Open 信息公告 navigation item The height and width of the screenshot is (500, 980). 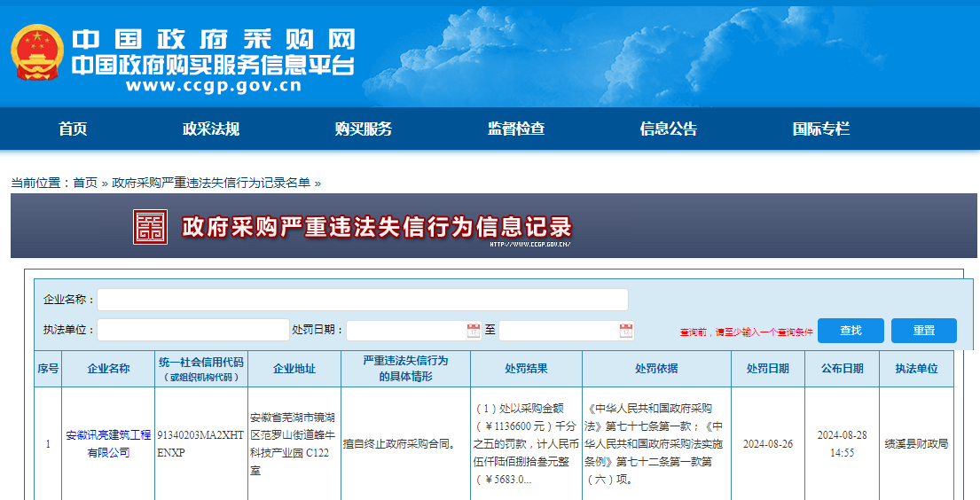669,129
